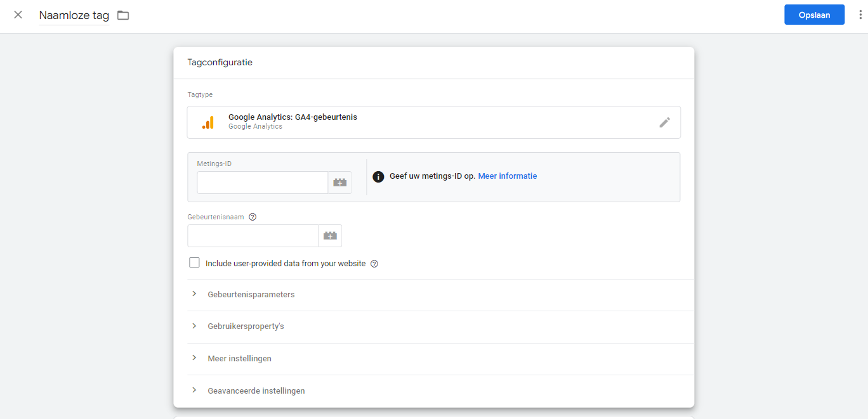
Task: Click the pencil icon to edit the tag type
Action: pyautogui.click(x=664, y=122)
